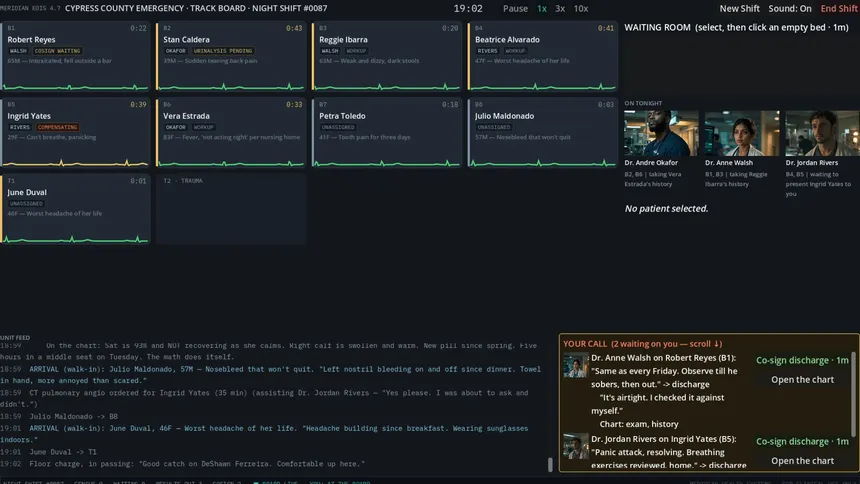860x484 pixels.
Task: Toggle Sound: On setting
Action: pos(790,9)
